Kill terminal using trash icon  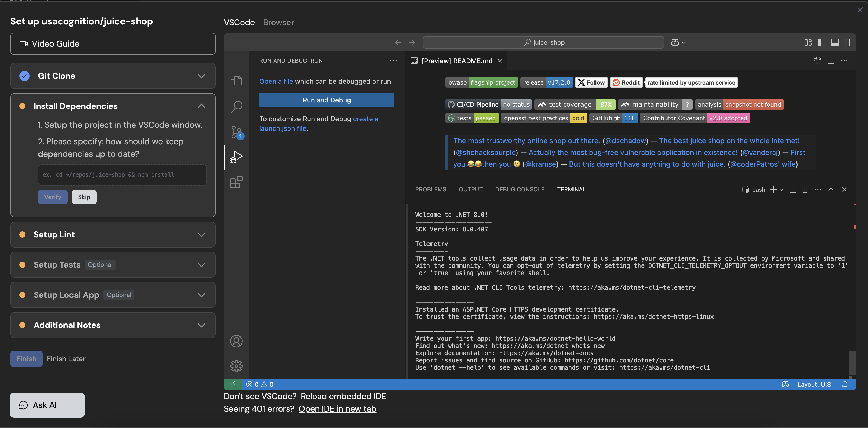pyautogui.click(x=805, y=189)
